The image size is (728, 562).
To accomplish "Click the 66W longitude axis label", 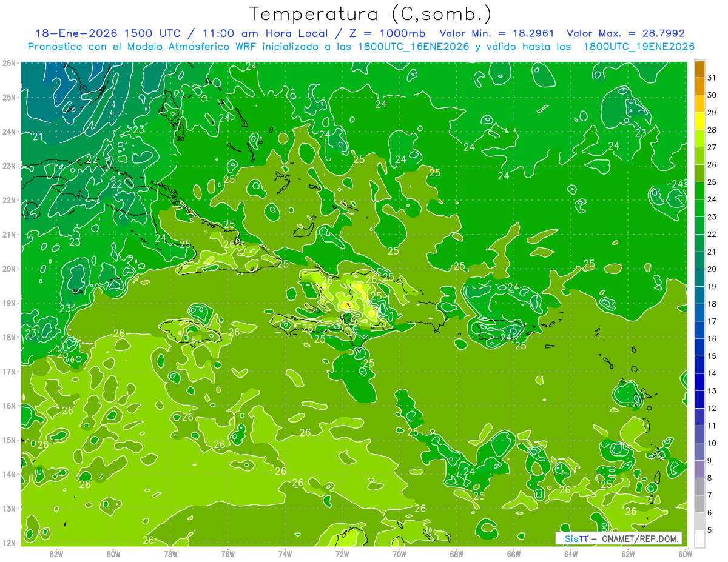I will point(513,554).
